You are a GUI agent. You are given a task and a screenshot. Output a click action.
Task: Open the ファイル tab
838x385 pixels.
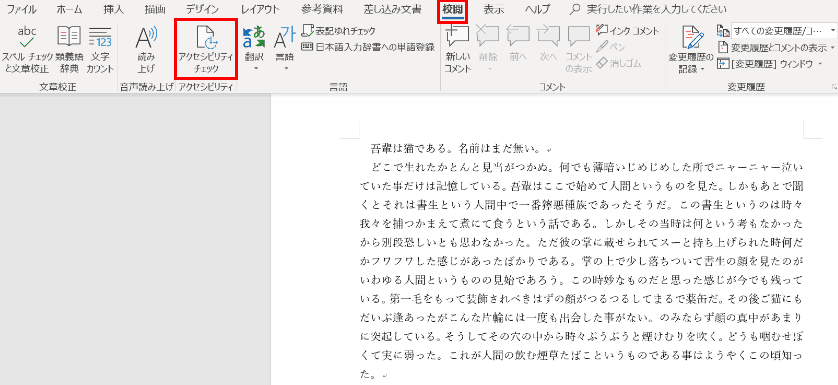point(22,10)
